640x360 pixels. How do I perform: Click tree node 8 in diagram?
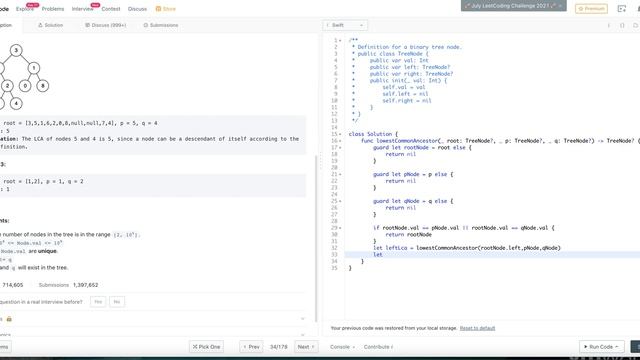point(42,86)
